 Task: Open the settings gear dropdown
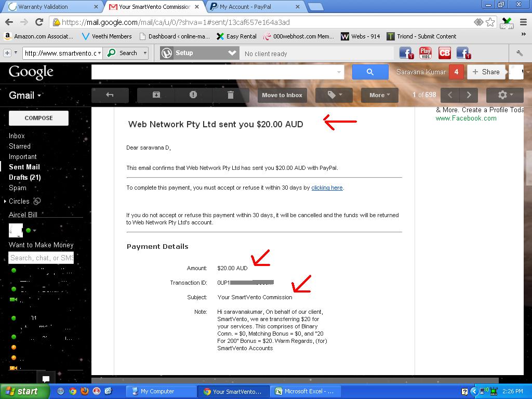pyautogui.click(x=504, y=95)
